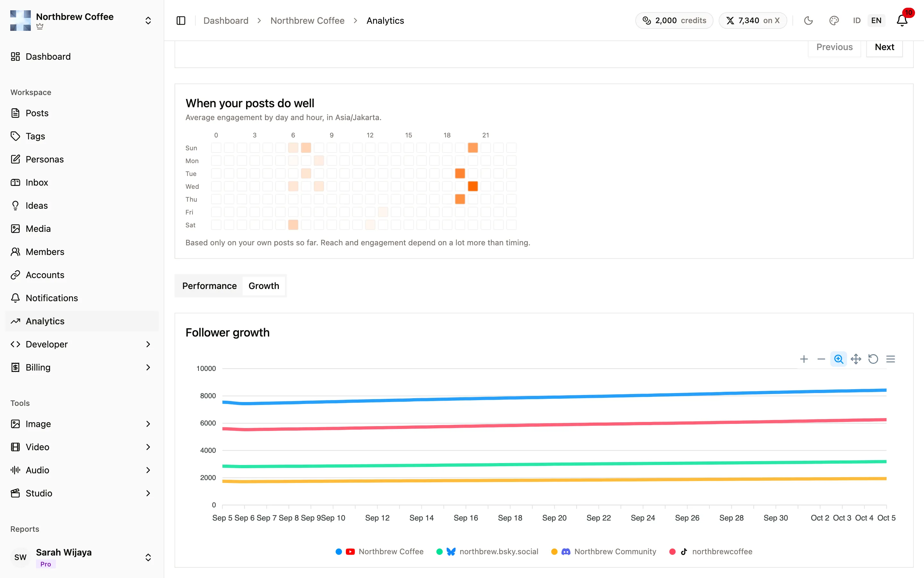Expand the Image tools

tap(82, 424)
